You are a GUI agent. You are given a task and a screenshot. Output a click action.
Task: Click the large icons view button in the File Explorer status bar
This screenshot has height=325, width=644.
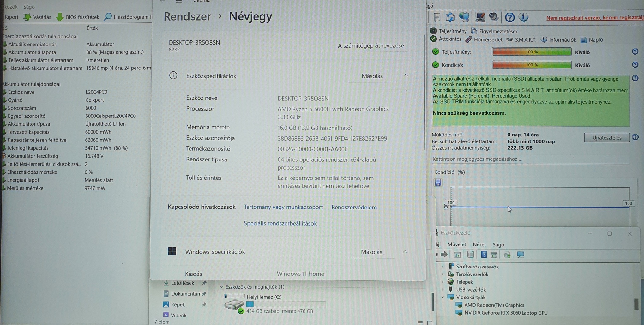coord(430,322)
